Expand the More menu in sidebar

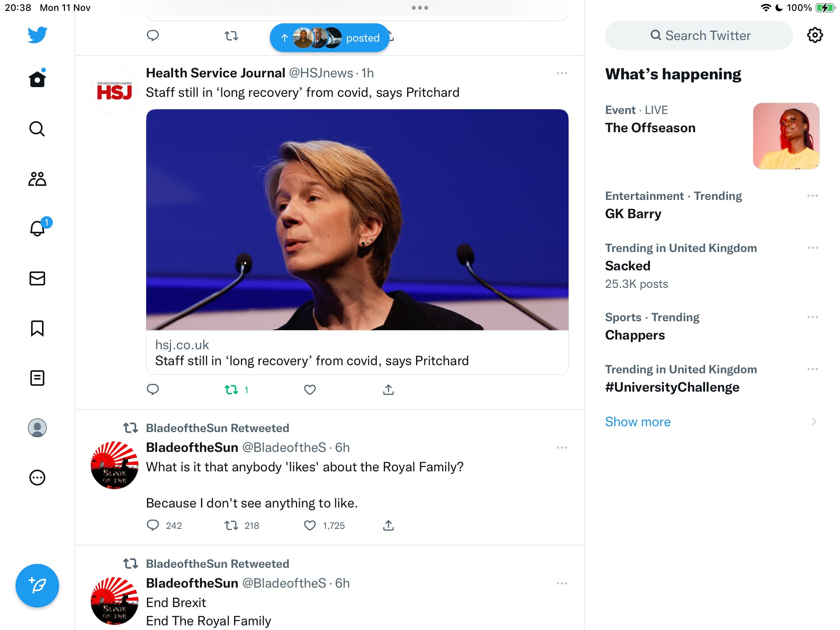click(x=37, y=478)
